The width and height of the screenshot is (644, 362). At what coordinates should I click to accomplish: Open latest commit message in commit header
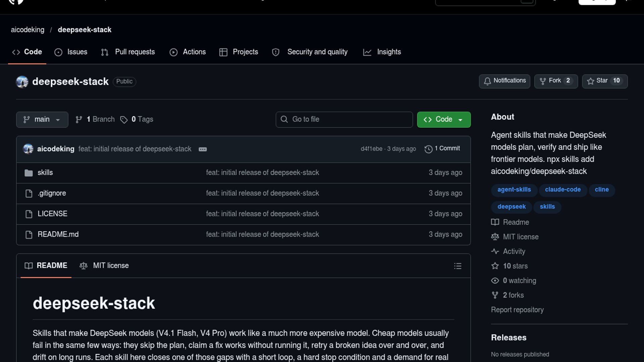pyautogui.click(x=135, y=149)
